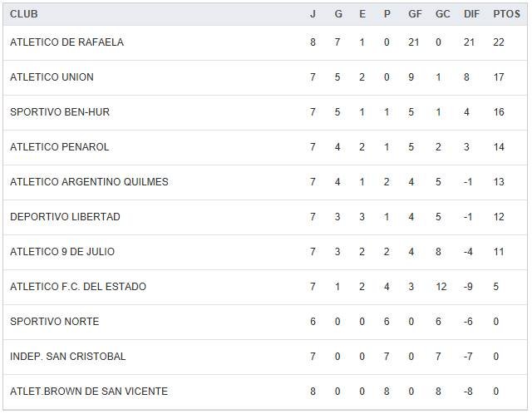Click the CLUB column header
The height and width of the screenshot is (414, 532).
(24, 14)
